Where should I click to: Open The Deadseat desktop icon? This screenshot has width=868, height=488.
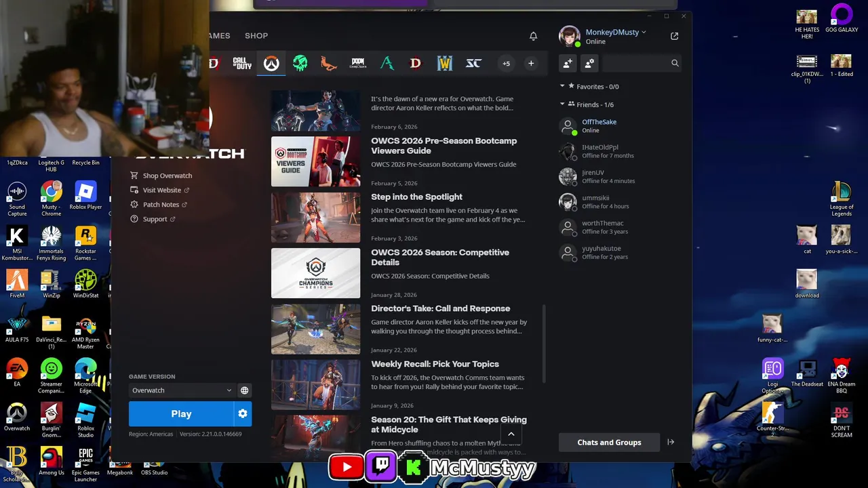pos(807,373)
